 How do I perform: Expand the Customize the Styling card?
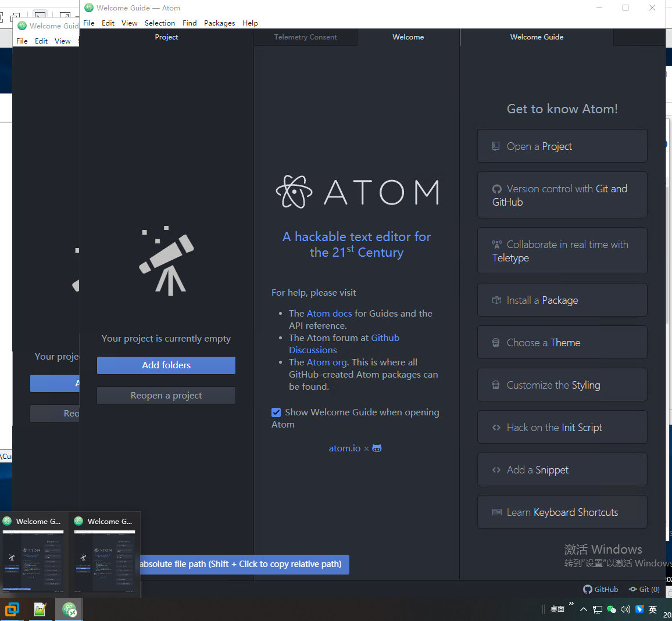point(562,385)
